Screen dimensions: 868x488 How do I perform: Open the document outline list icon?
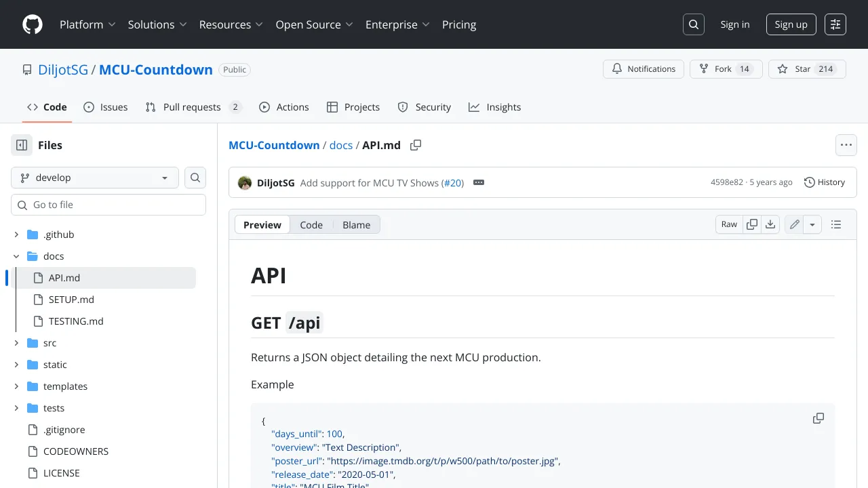point(836,224)
